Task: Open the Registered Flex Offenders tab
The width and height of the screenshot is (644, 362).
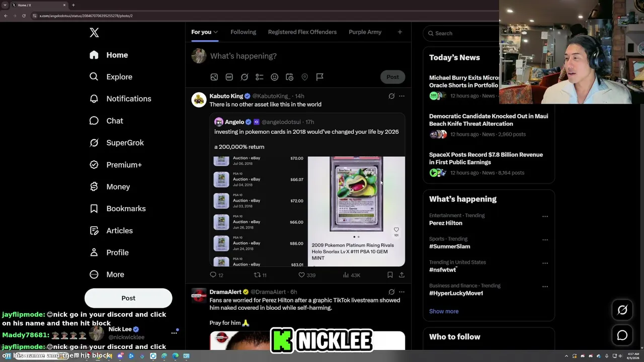Action: pos(302,32)
